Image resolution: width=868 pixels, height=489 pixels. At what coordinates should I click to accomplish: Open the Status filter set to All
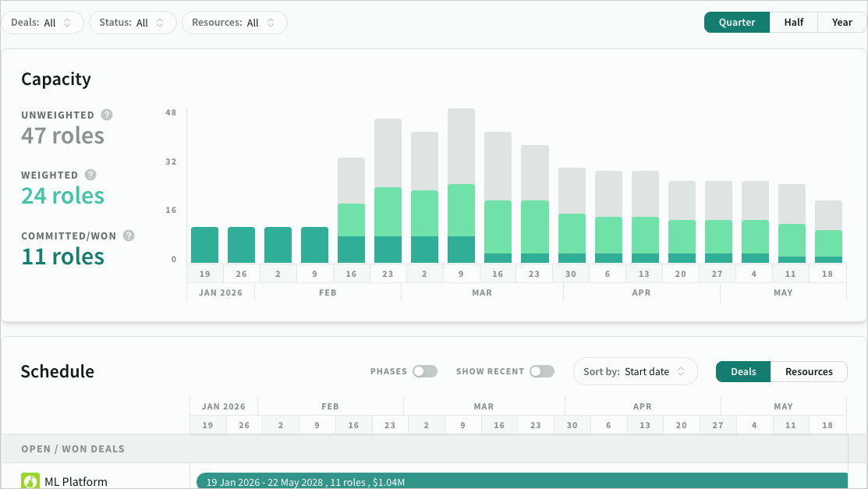click(133, 23)
